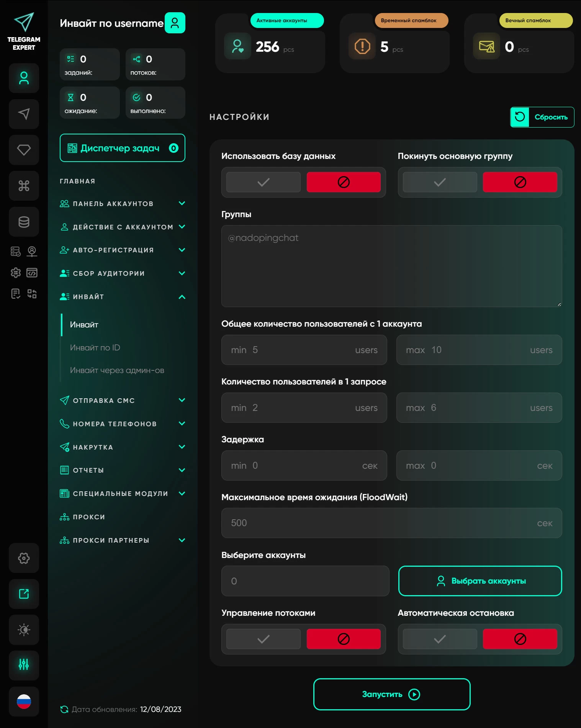Image resolution: width=581 pixels, height=728 pixels.
Task: Open the command-key symbol sidebar section
Action: 24,186
